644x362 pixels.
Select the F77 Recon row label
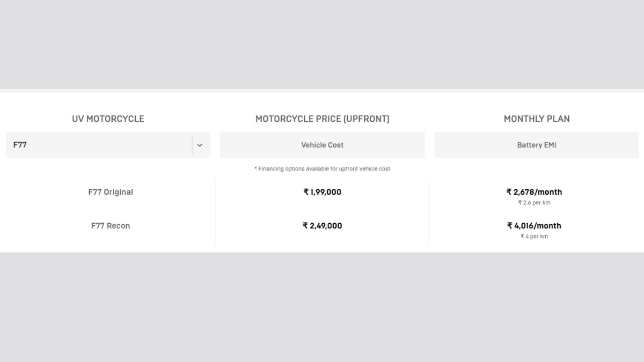click(111, 226)
